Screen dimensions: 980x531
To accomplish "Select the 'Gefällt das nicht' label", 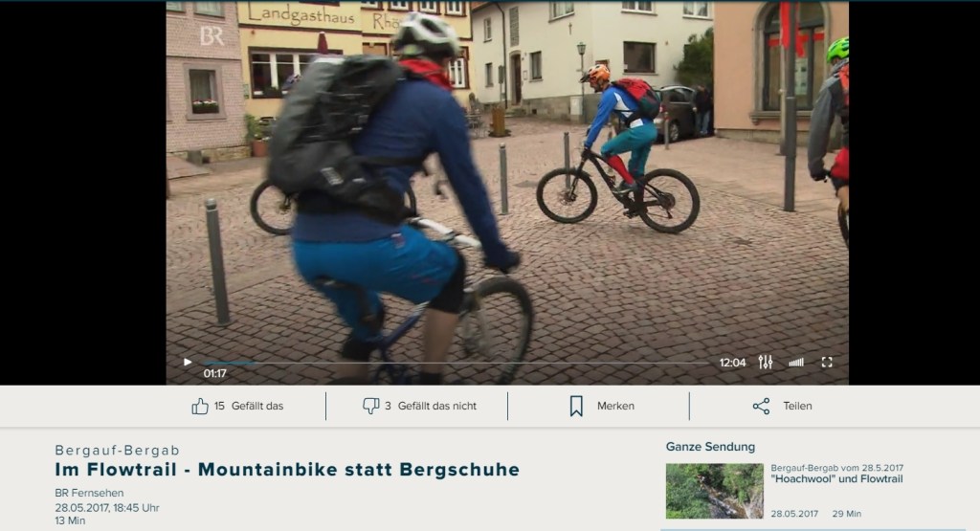I will [x=436, y=406].
